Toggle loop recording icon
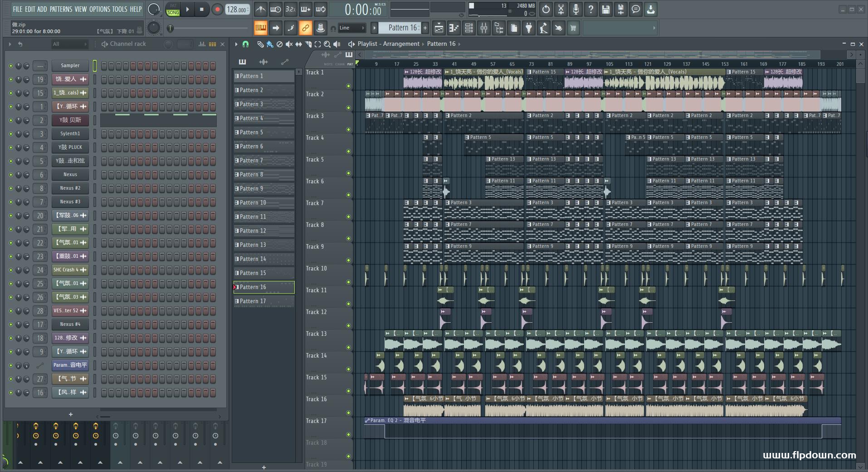This screenshot has width=868, height=472. 321,9
